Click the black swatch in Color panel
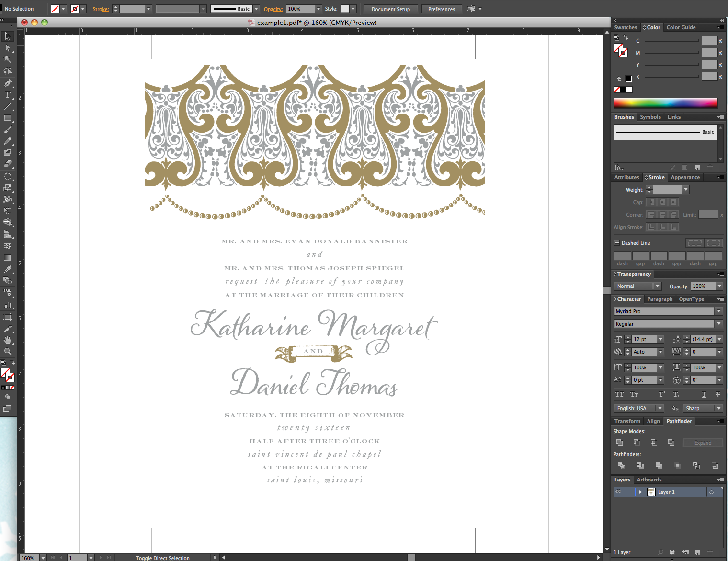Screen dimensions: 728x561 pos(623,90)
